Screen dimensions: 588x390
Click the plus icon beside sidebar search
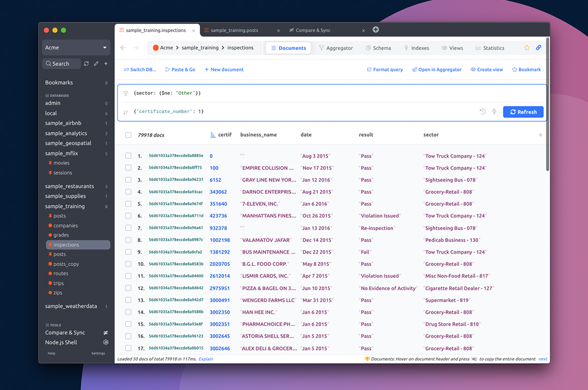point(106,64)
